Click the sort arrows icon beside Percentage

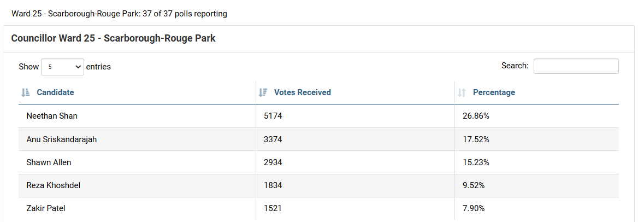tap(462, 93)
